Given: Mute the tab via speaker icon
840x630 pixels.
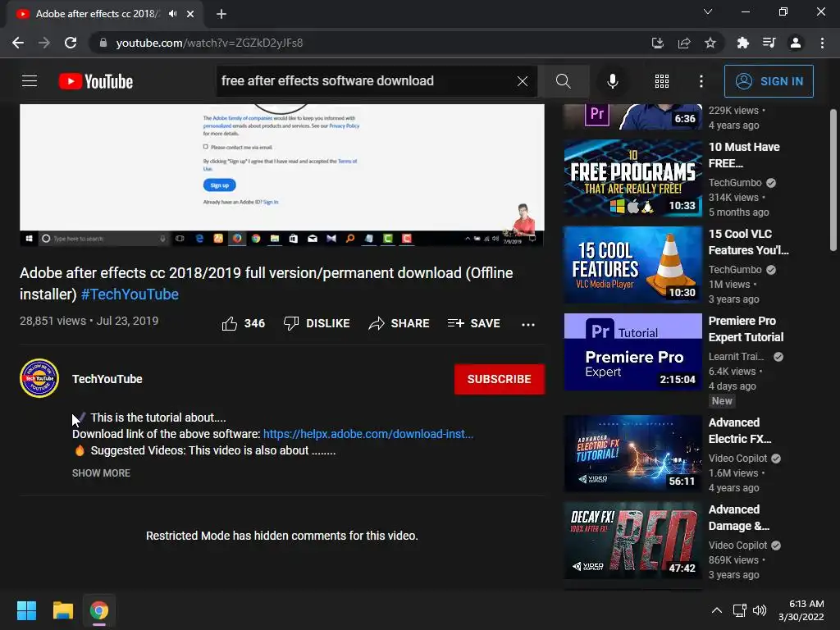Looking at the screenshot, I should 172,14.
